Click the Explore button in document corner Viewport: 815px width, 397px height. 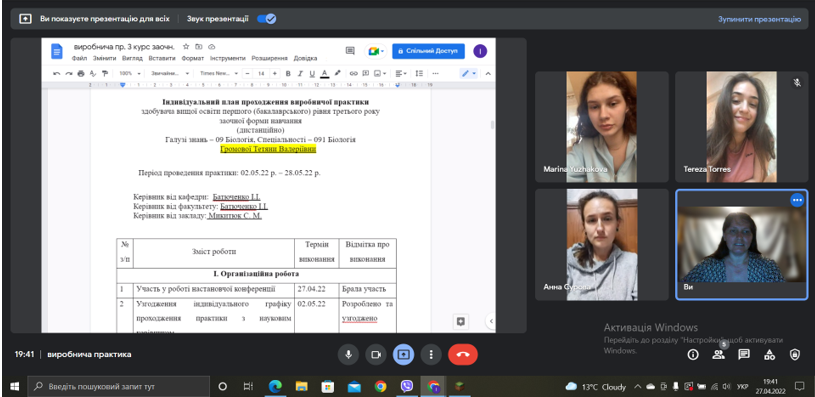click(x=460, y=322)
